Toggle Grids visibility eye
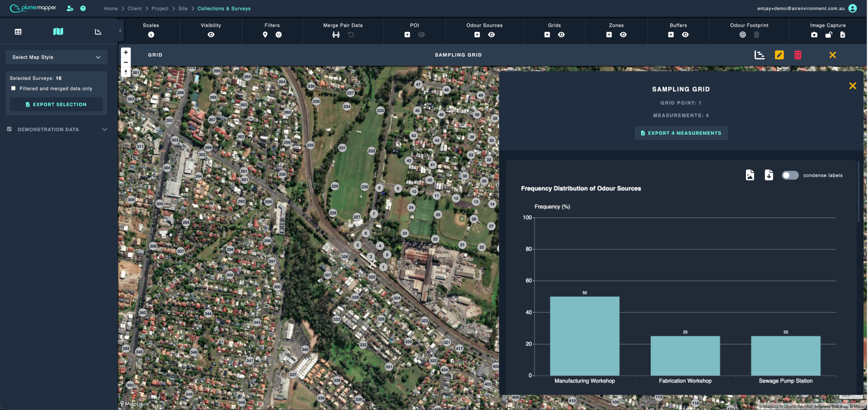This screenshot has width=868, height=410. (x=561, y=34)
